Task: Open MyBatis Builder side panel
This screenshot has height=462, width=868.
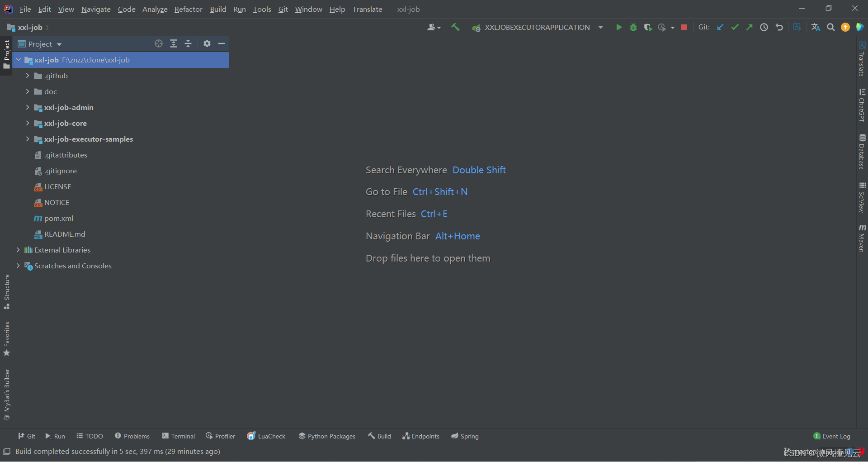Action: click(x=6, y=395)
